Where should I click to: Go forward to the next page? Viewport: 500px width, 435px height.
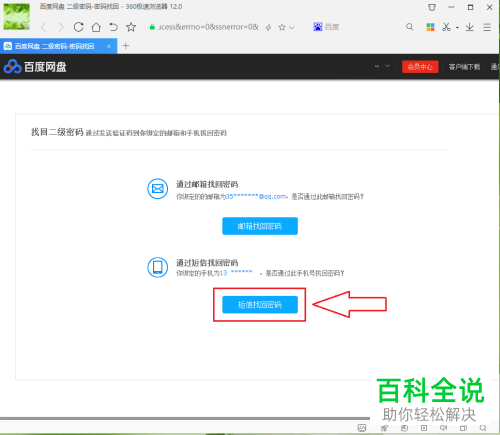[61, 27]
